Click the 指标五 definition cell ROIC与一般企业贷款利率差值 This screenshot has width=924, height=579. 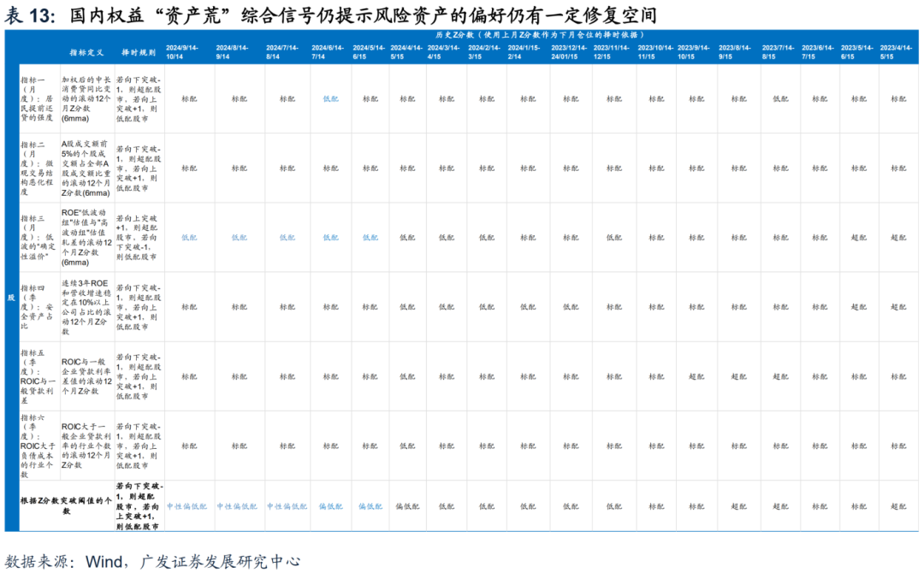(x=86, y=376)
